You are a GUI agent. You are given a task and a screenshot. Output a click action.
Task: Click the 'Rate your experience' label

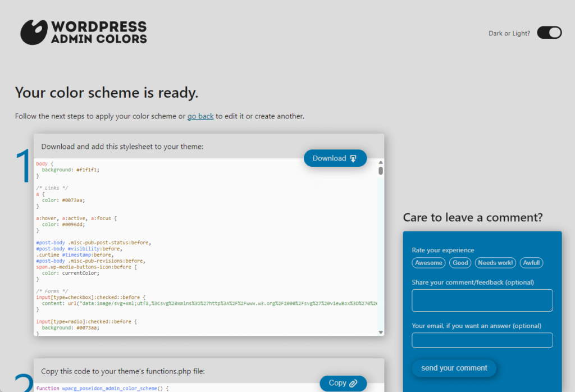tap(443, 250)
